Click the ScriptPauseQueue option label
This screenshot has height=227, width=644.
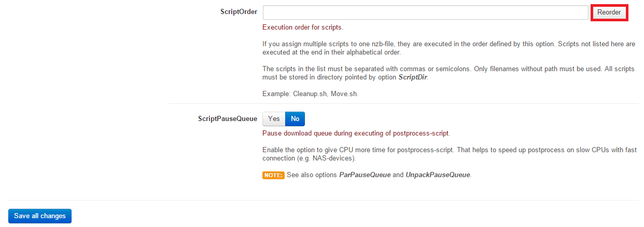[227, 119]
